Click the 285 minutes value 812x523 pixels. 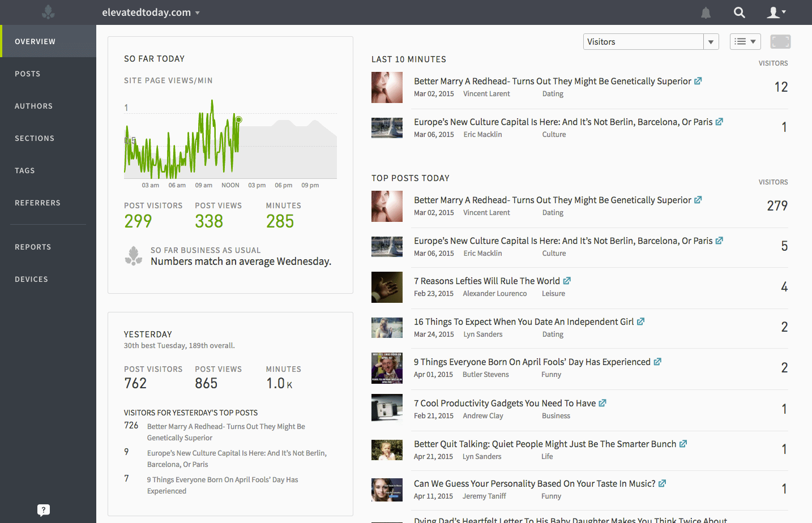pyautogui.click(x=280, y=221)
